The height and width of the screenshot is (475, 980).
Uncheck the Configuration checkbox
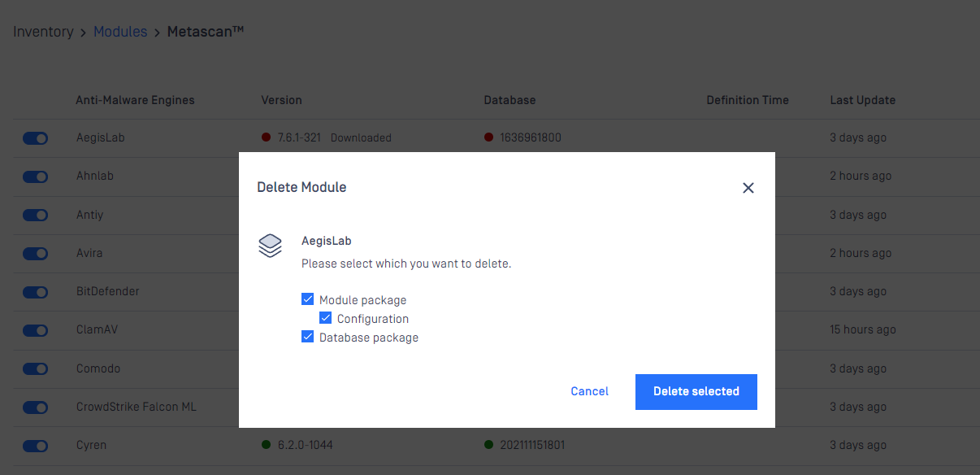325,318
